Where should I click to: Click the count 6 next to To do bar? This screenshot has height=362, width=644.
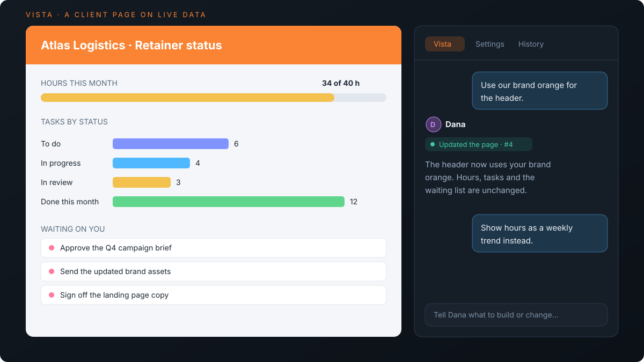click(x=236, y=144)
